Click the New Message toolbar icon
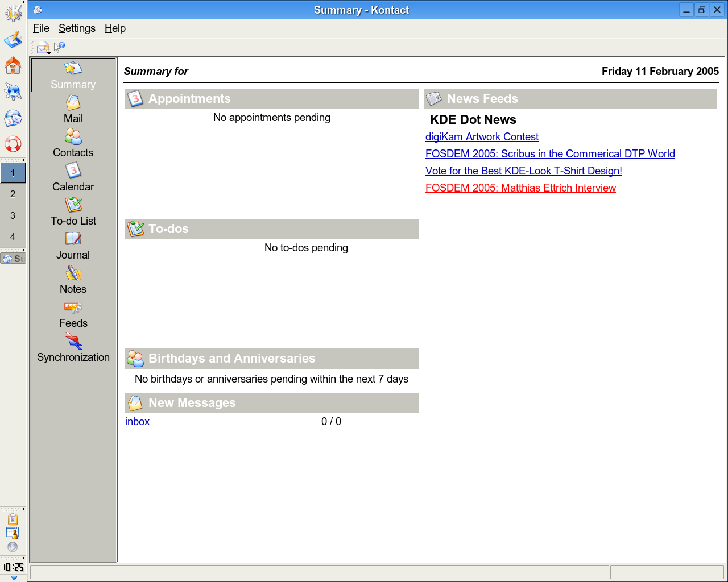Screen dimensions: 728x582 (x=44, y=48)
